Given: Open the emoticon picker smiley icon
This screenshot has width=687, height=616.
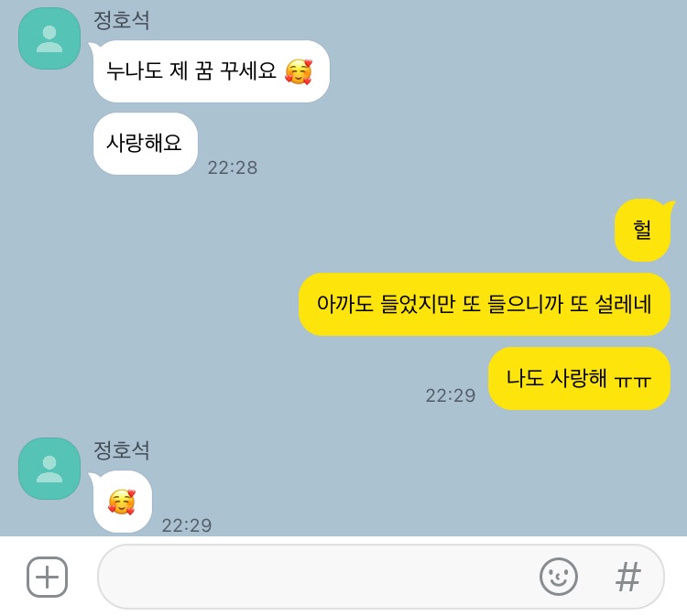Looking at the screenshot, I should point(559,577).
